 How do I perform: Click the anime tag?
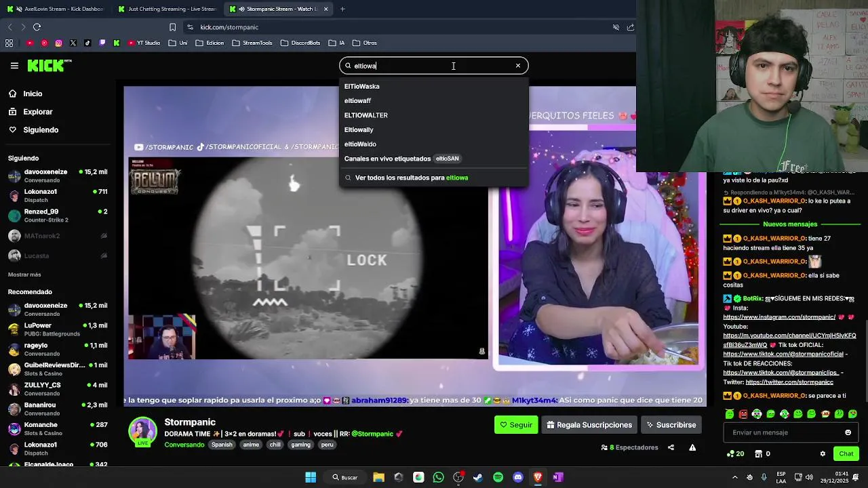tap(251, 445)
